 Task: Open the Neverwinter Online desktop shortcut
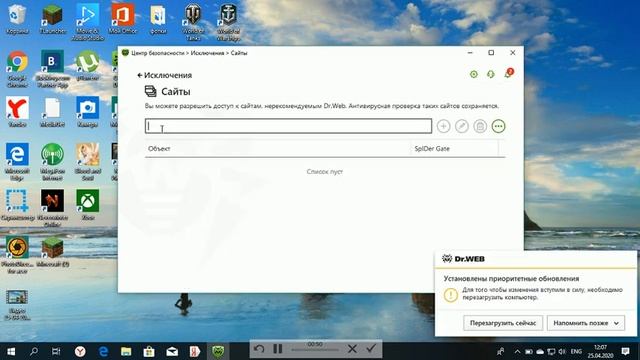(52, 208)
